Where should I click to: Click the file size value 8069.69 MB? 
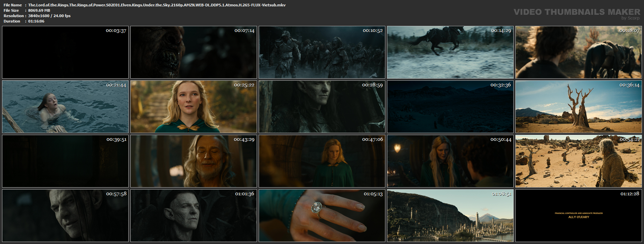coord(39,10)
